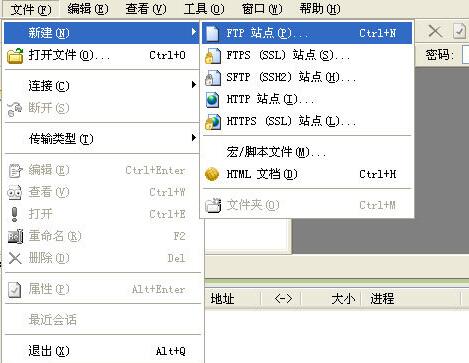Click the HTTPS (SSL) globe lock icon
The image size is (469, 363).
click(x=213, y=122)
